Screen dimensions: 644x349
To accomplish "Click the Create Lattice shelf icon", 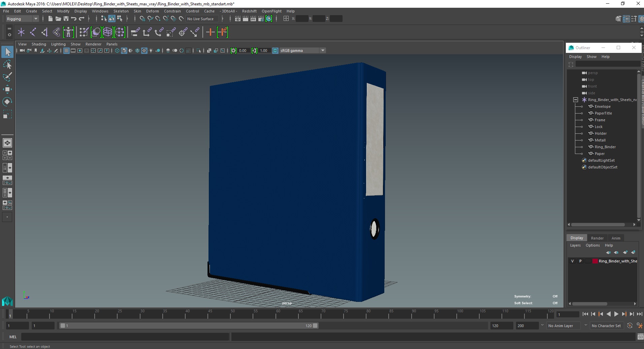I will click(107, 32).
